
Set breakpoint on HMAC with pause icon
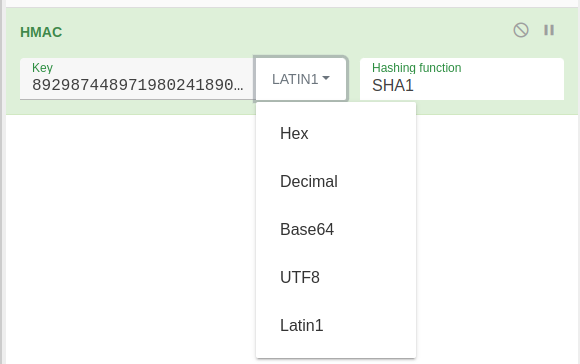pos(549,30)
